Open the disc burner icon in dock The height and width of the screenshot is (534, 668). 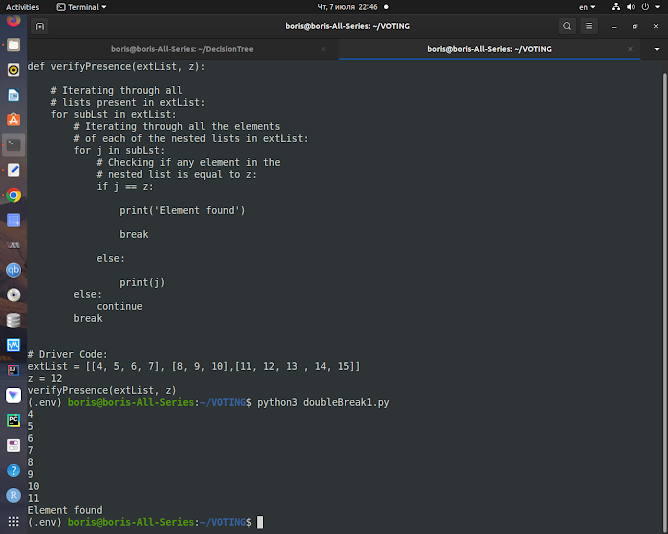point(14,295)
